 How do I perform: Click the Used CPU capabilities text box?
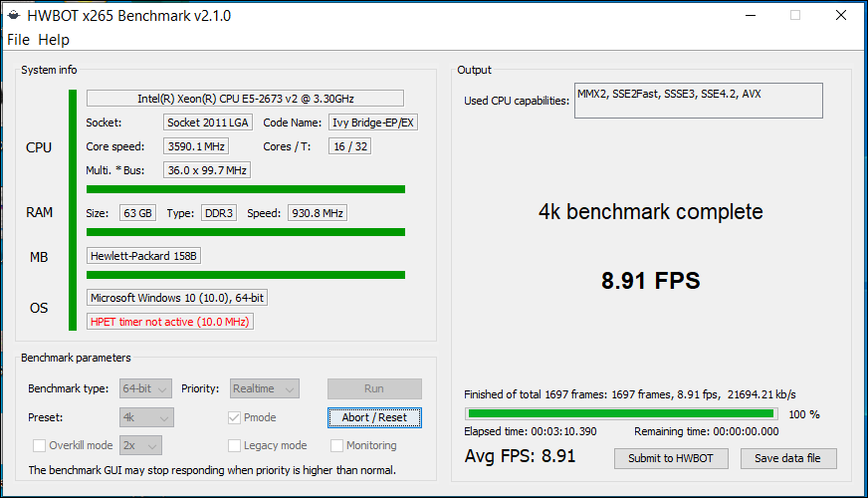699,101
